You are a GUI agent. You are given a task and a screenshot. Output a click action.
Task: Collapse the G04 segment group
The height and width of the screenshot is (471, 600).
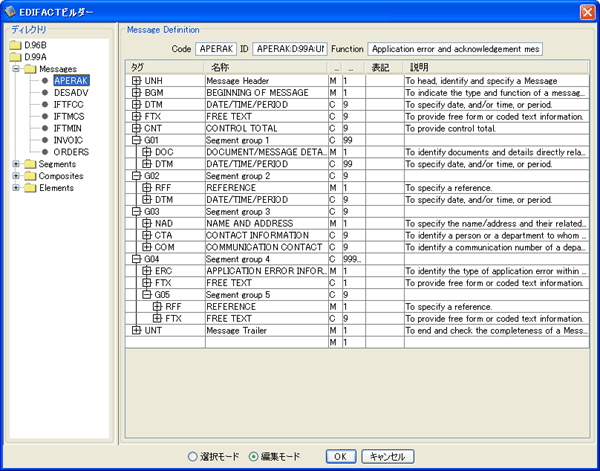point(136,258)
